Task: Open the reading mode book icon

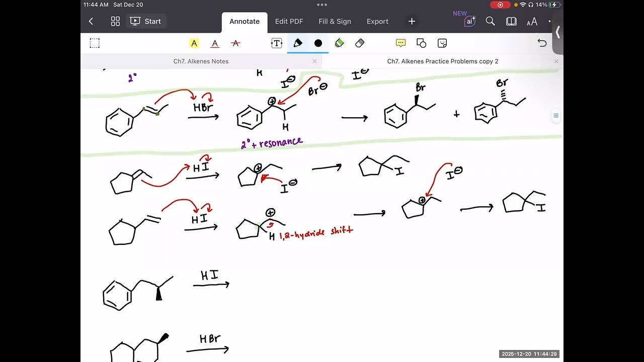Action: click(x=511, y=21)
